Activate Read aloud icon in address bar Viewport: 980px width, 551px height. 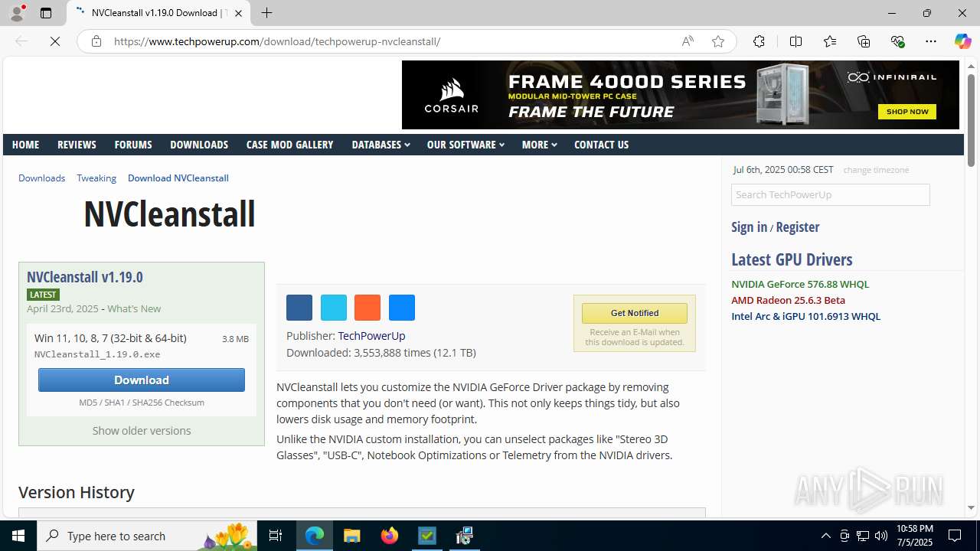[688, 41]
